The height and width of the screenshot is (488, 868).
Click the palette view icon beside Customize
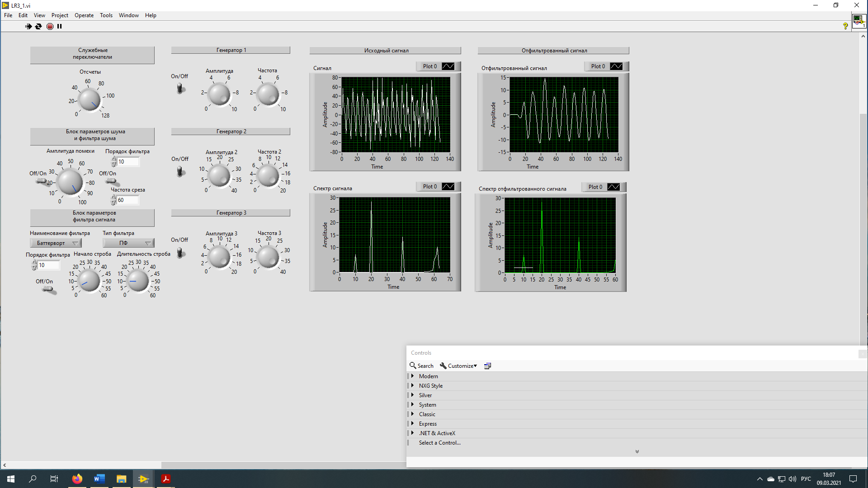click(x=487, y=366)
